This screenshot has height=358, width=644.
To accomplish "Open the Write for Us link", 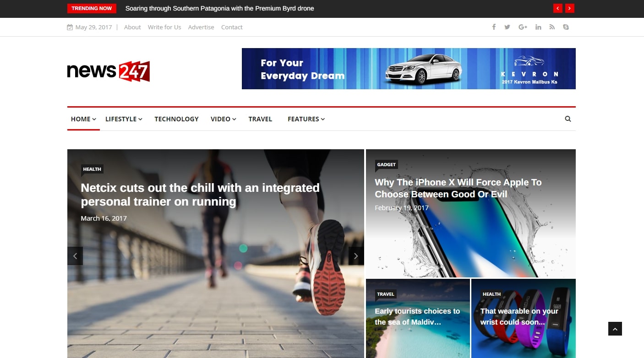I will coord(164,27).
